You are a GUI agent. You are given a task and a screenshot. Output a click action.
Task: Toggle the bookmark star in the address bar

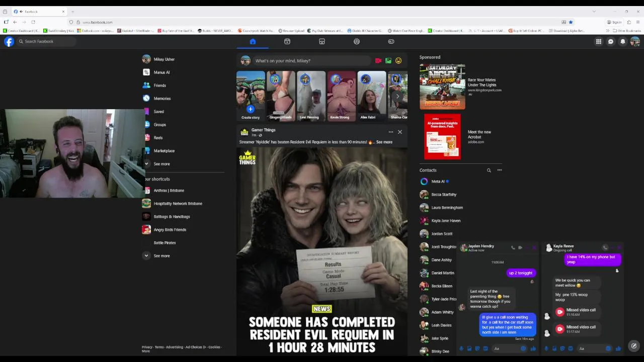click(571, 22)
